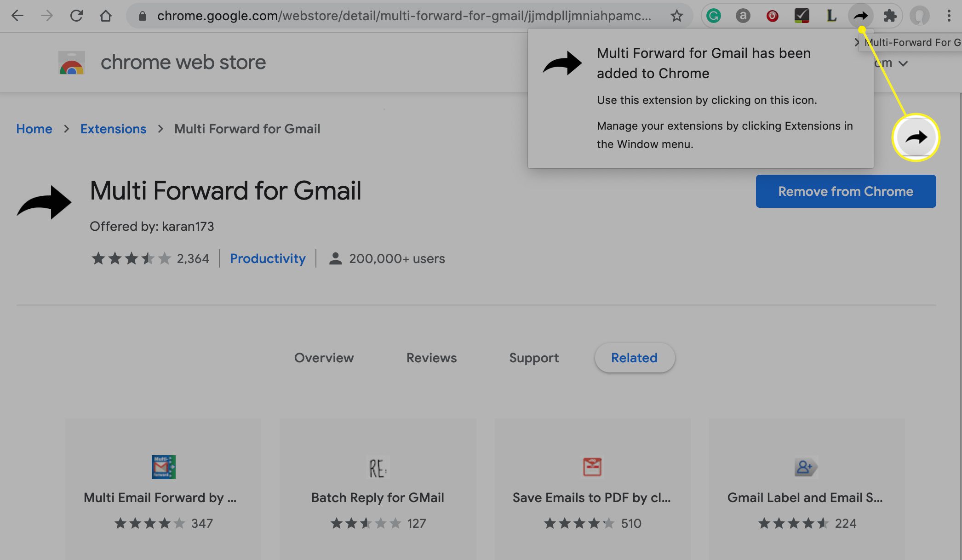Screen dimensions: 962x560
Task: Select the Save Emails to PDF icon
Action: [592, 467]
